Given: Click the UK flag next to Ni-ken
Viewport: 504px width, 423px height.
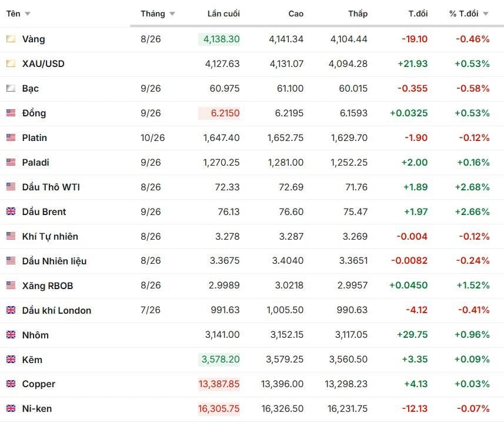Looking at the screenshot, I should click(11, 408).
